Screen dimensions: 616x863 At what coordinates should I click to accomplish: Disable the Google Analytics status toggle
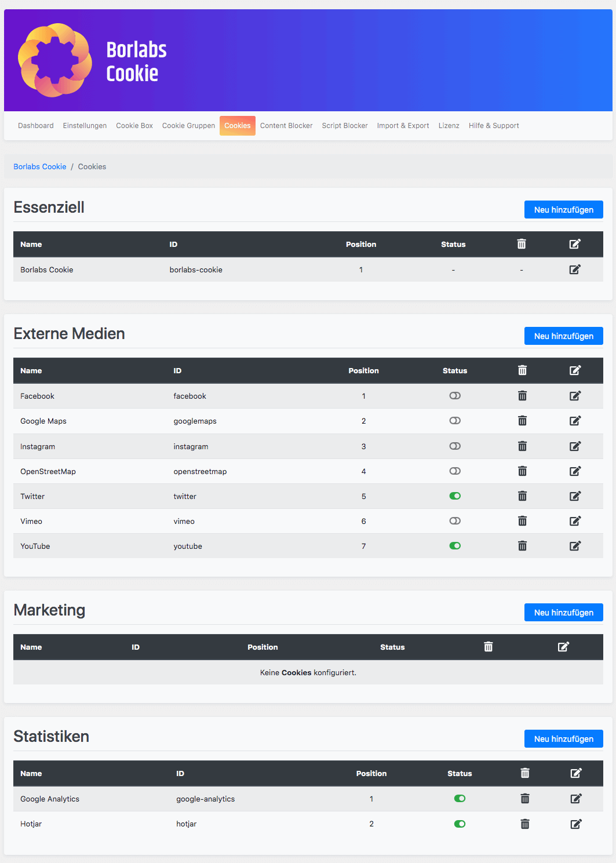(460, 799)
